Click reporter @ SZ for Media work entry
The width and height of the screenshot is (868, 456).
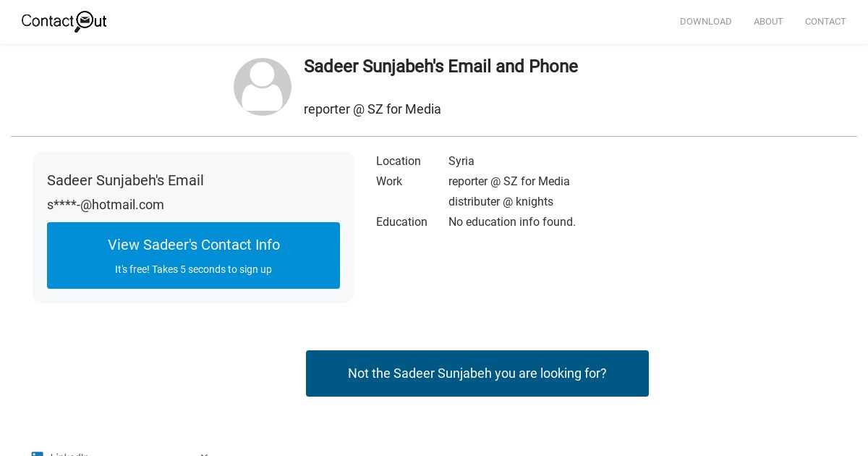pyautogui.click(x=509, y=182)
